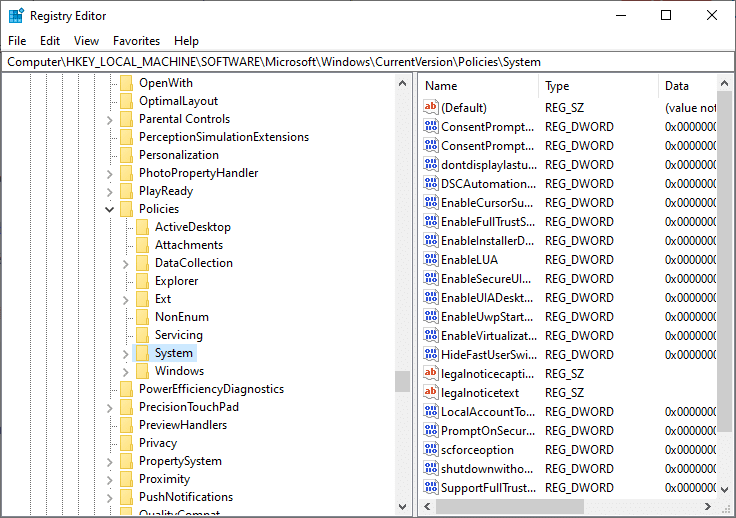The width and height of the screenshot is (736, 518).
Task: Expand the Proximity node
Action: (109, 480)
